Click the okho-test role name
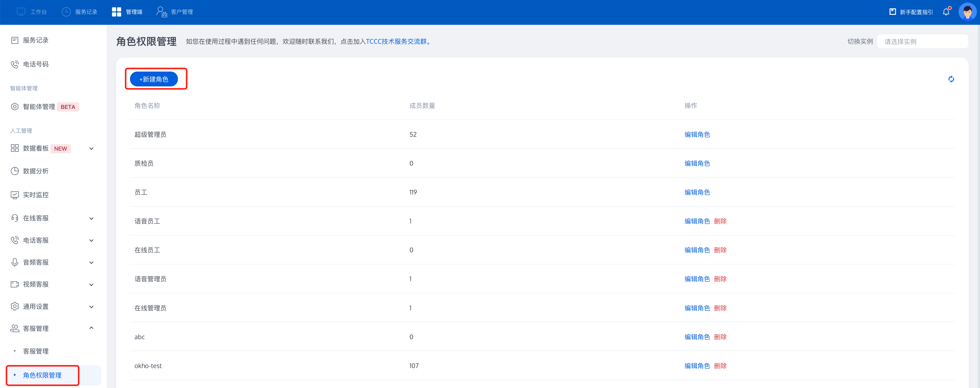The height and width of the screenshot is (388, 980). click(148, 366)
